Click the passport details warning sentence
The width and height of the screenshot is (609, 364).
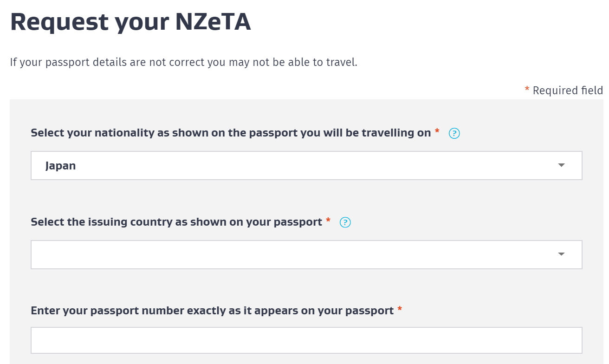183,62
